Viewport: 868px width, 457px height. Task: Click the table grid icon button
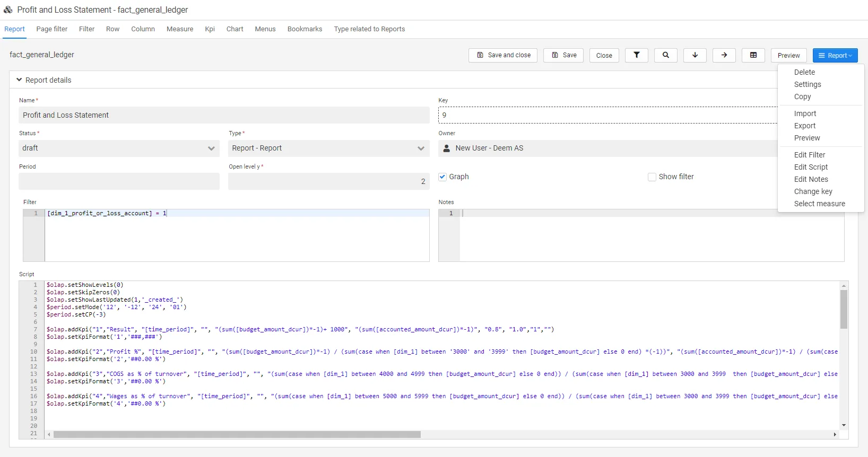click(x=753, y=55)
